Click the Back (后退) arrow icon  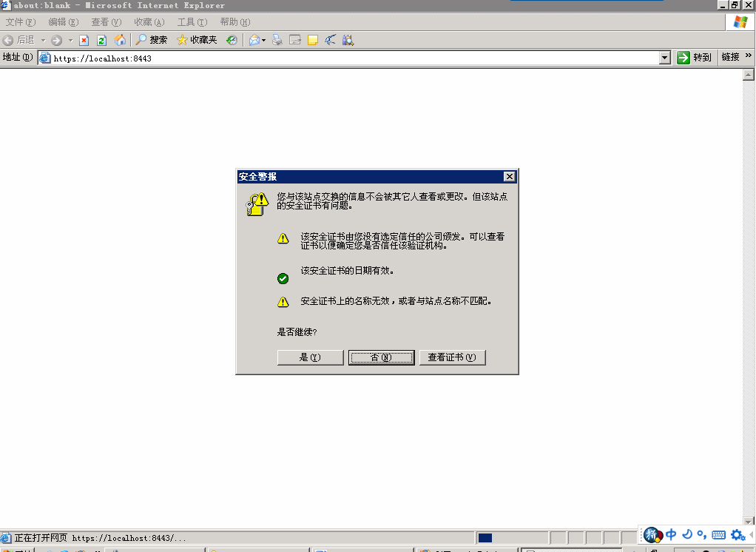click(x=8, y=40)
